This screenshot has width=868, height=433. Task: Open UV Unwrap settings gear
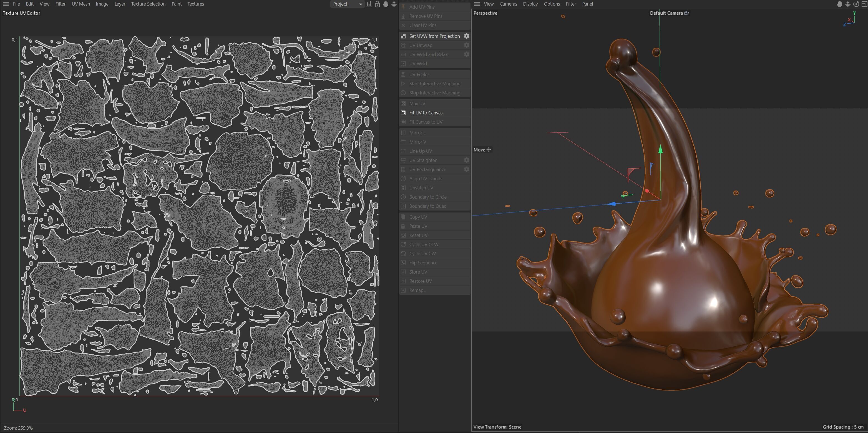(x=466, y=45)
